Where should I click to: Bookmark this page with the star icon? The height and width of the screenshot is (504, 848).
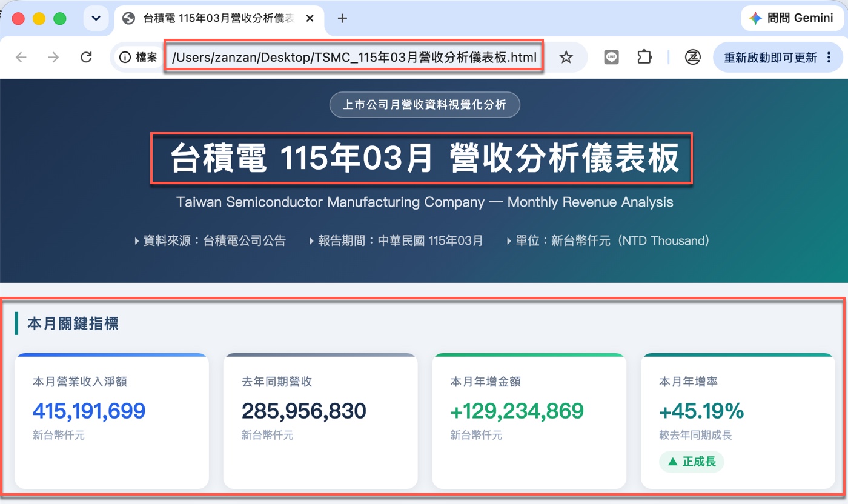pos(566,58)
